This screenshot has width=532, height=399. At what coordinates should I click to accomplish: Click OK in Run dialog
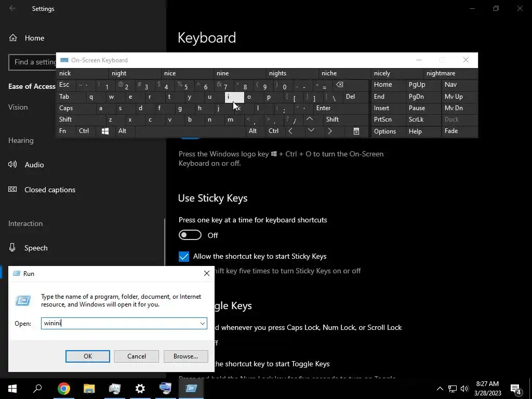(x=87, y=356)
